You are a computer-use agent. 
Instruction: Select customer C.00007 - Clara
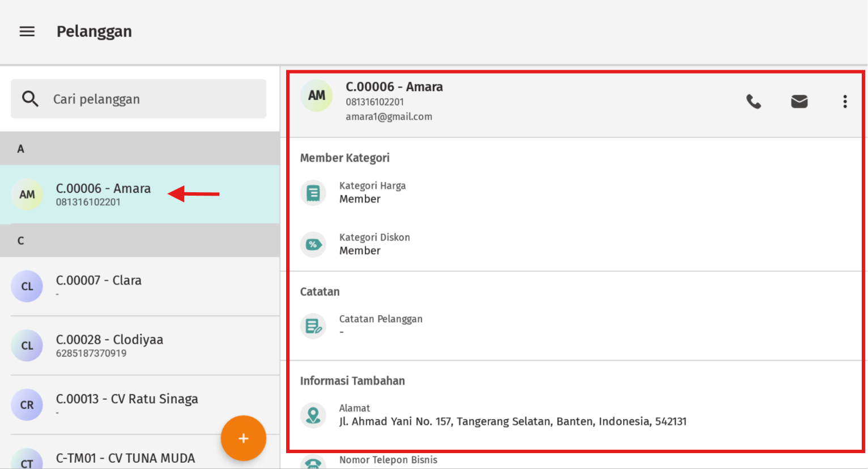[140, 286]
